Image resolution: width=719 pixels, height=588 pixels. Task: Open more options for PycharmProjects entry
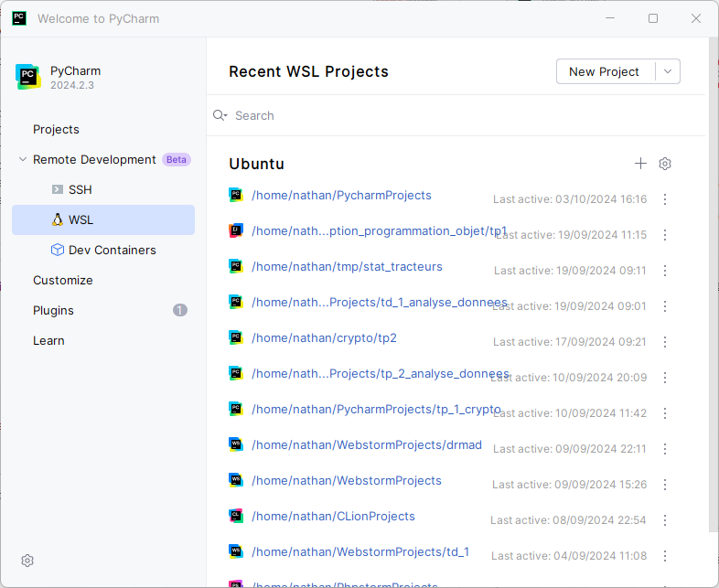pyautogui.click(x=665, y=199)
